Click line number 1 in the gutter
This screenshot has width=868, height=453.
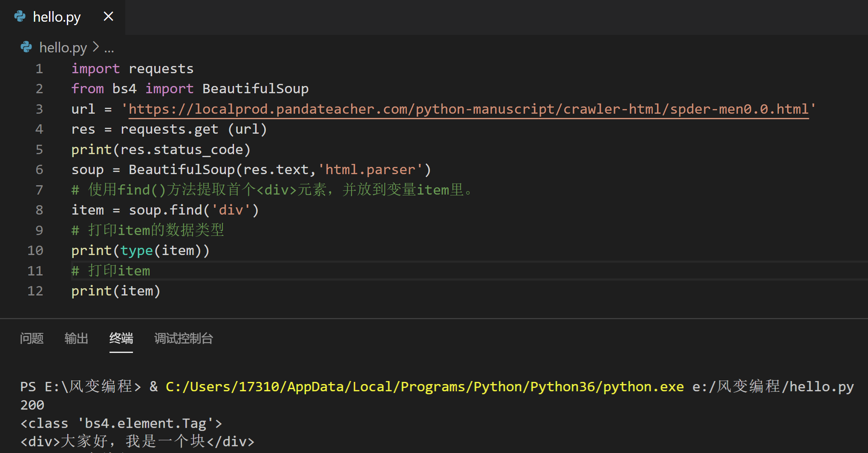[x=39, y=69]
